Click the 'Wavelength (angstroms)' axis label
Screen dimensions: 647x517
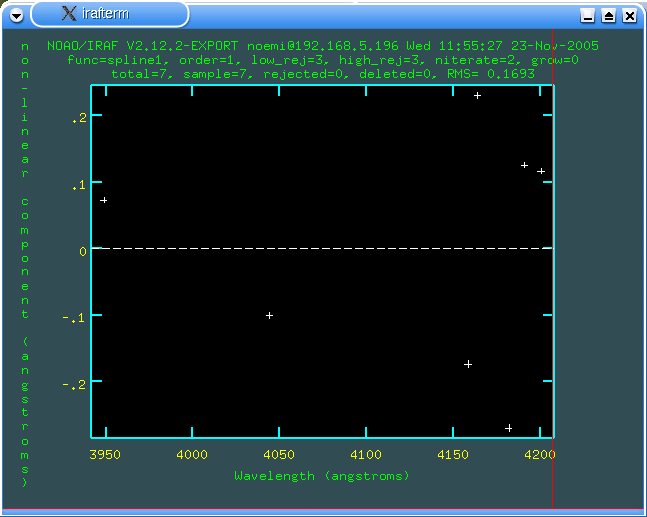pyautogui.click(x=322, y=476)
